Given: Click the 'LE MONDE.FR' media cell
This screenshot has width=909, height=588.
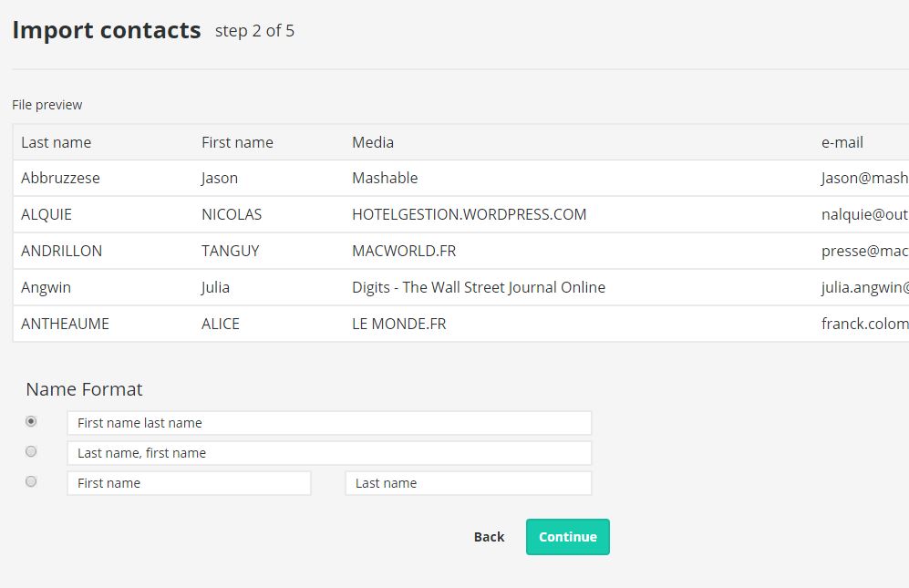Looking at the screenshot, I should [398, 325].
